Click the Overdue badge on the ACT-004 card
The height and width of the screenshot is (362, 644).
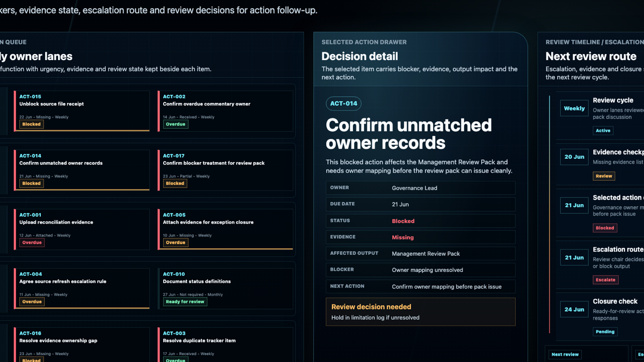32,302
